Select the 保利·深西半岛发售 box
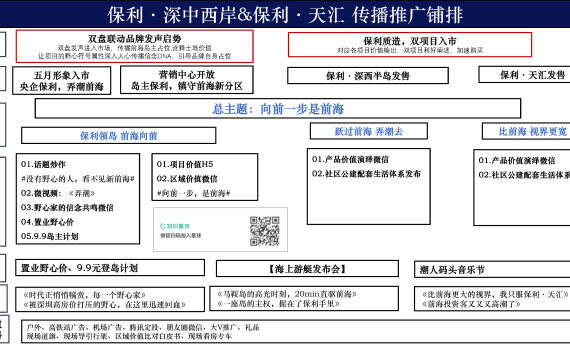Image resolution: width=570 pixels, height=360 pixels. (x=368, y=76)
